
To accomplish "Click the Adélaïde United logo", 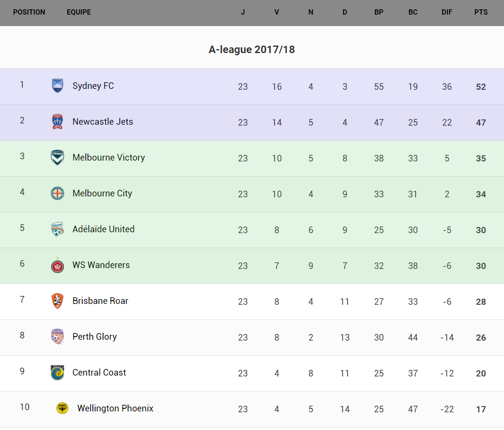I will tap(57, 229).
